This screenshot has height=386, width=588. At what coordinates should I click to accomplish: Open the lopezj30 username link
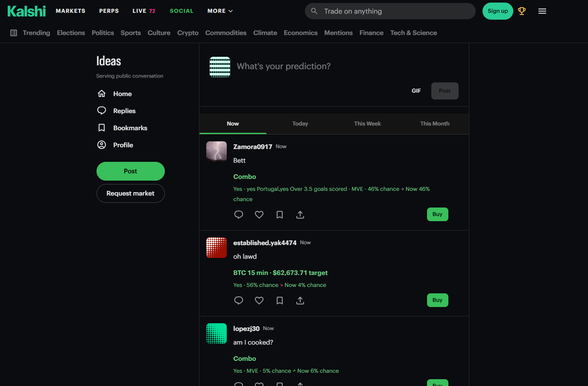point(246,329)
